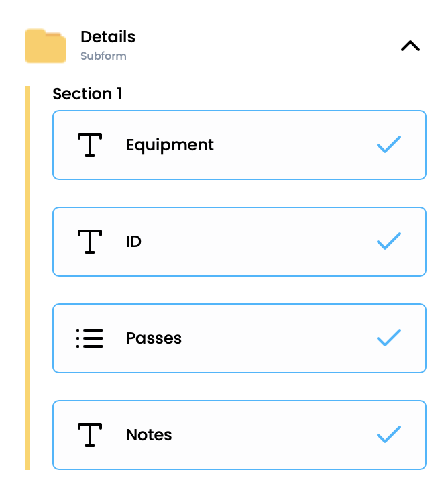Uncheck the Passes field checkmark

click(x=389, y=338)
